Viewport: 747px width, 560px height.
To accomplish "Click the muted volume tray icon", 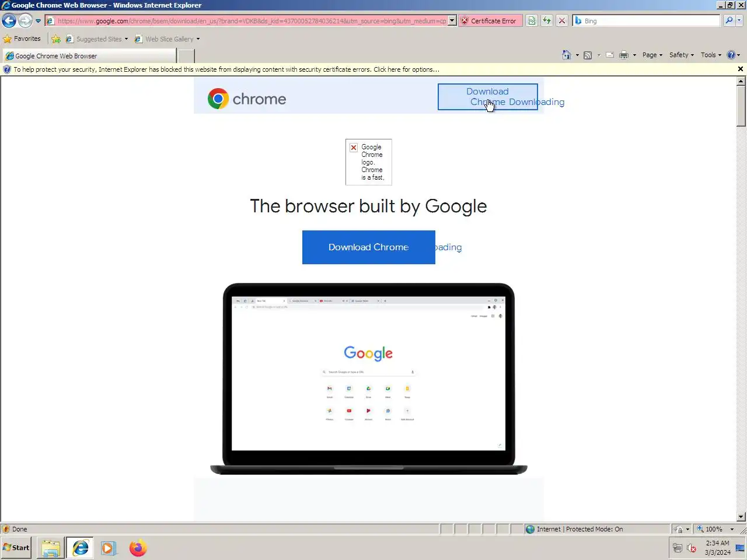I will pyautogui.click(x=692, y=548).
